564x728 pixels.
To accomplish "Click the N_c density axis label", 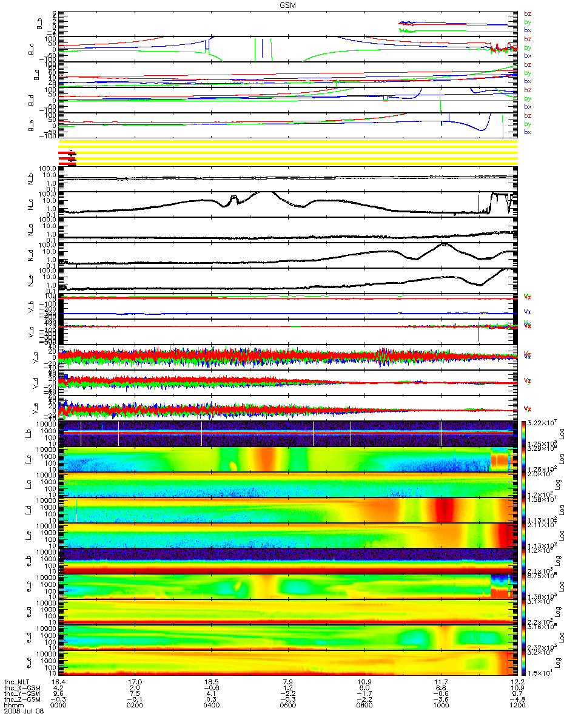I will [30, 203].
